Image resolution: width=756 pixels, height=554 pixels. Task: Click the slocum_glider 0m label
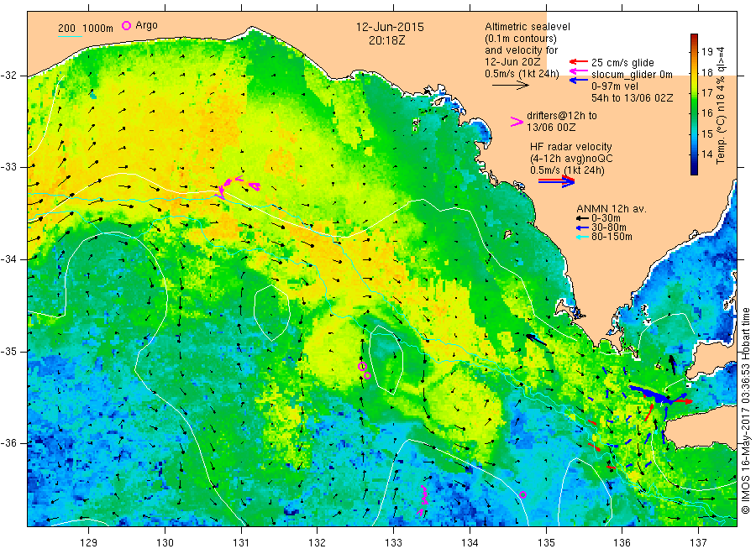tap(632, 74)
